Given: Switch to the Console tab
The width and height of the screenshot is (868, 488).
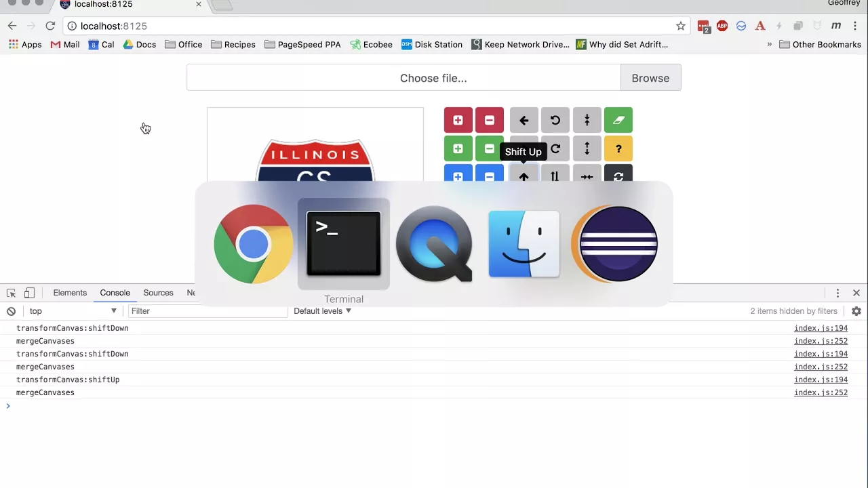Looking at the screenshot, I should pyautogui.click(x=115, y=293).
